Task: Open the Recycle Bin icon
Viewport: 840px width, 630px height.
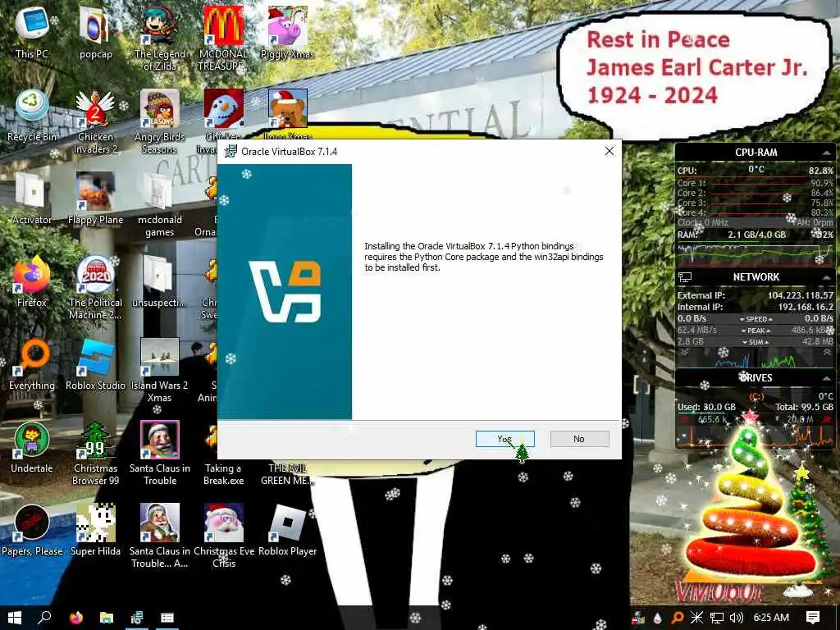Action: (x=32, y=116)
